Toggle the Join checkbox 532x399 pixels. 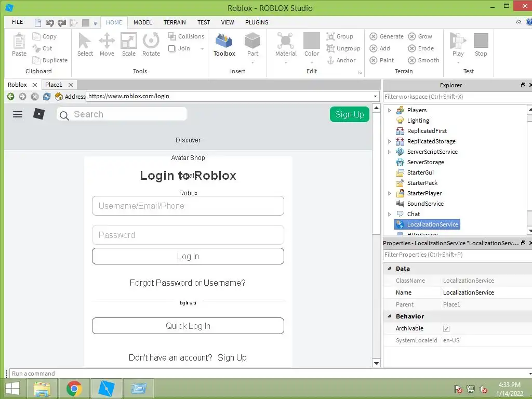coord(171,48)
